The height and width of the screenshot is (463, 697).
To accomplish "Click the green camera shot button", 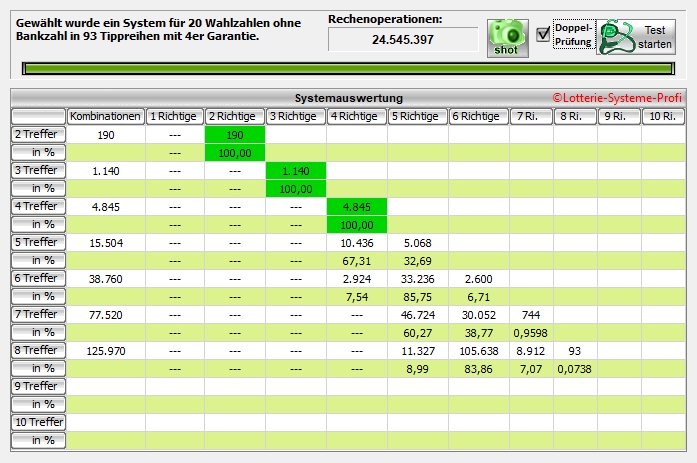I will [508, 37].
